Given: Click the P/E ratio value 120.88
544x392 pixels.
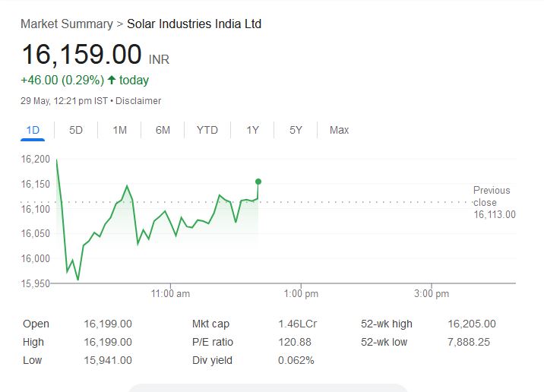Looking at the screenshot, I should tap(295, 342).
